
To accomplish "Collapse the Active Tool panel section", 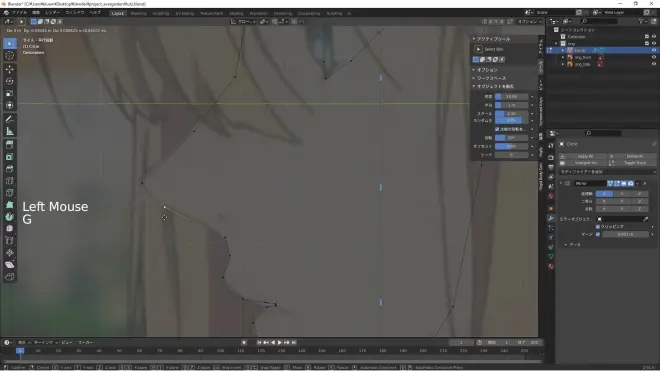I will click(474, 39).
